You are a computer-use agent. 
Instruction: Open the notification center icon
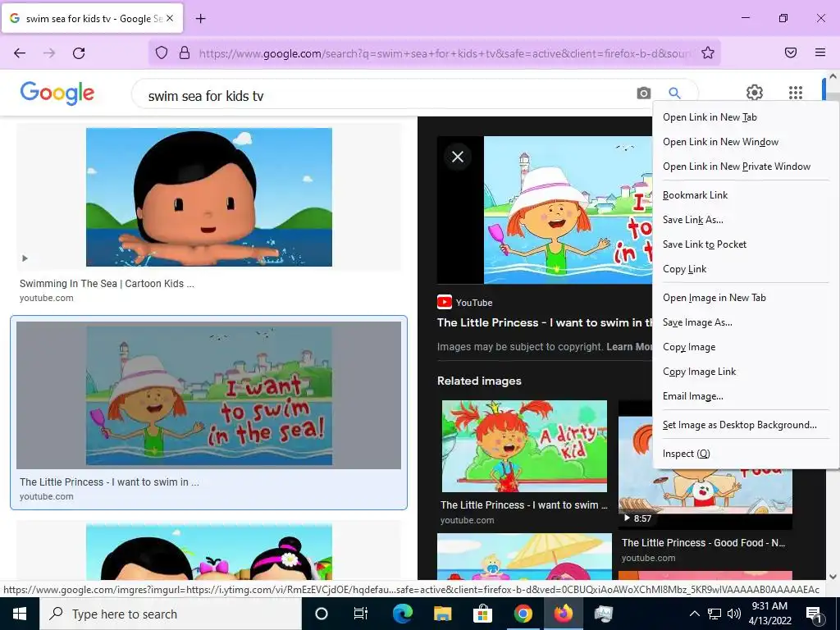[x=814, y=614]
